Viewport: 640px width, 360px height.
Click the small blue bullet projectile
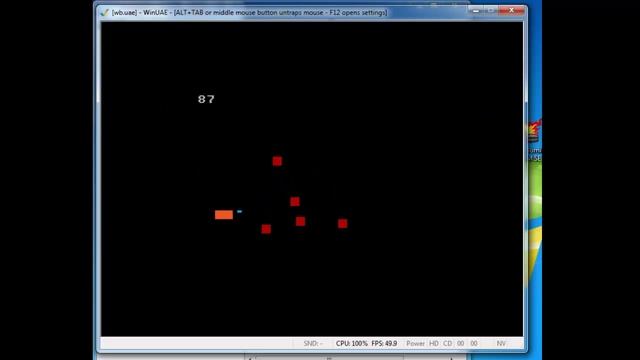(x=239, y=211)
